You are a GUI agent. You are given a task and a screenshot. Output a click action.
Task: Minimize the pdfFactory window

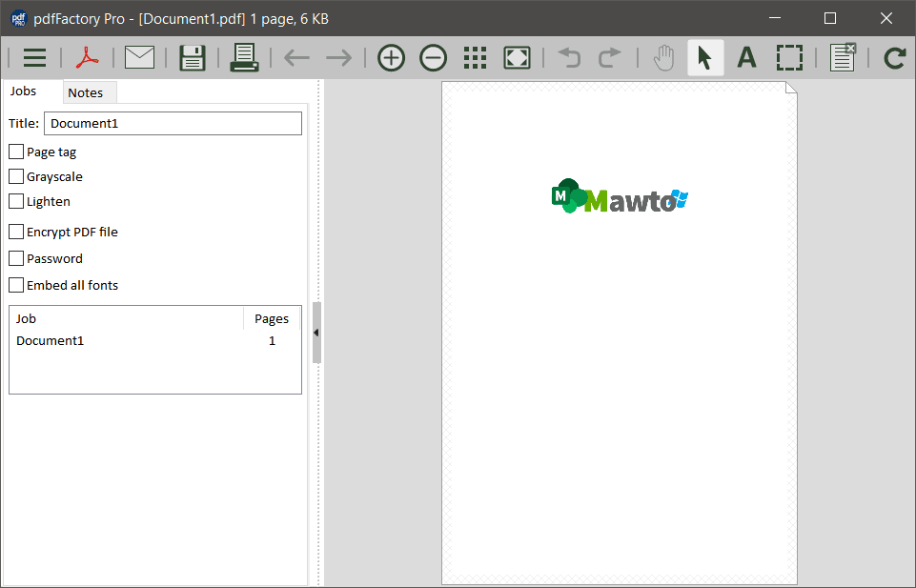pos(775,18)
